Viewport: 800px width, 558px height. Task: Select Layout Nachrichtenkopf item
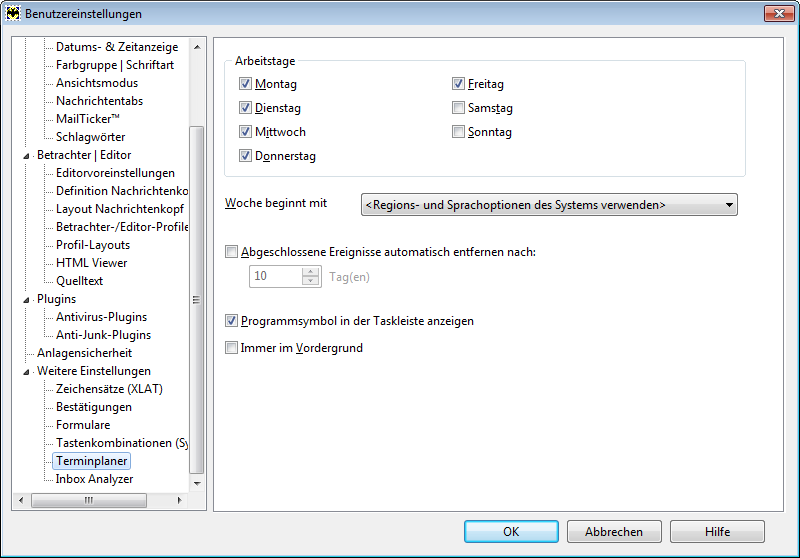click(x=120, y=209)
